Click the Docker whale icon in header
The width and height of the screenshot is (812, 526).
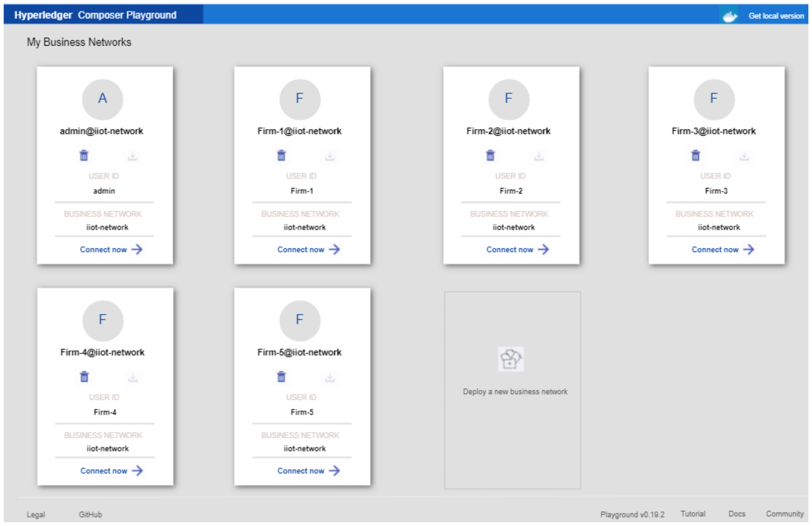point(729,16)
